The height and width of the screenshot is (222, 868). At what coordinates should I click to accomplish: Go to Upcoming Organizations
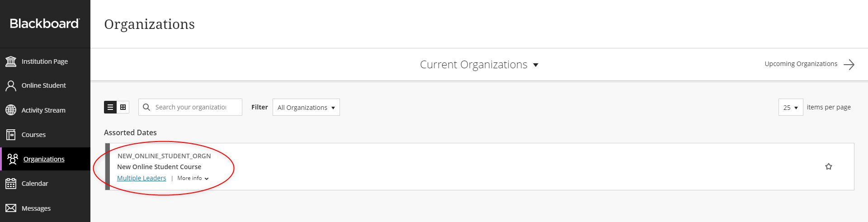tap(809, 64)
